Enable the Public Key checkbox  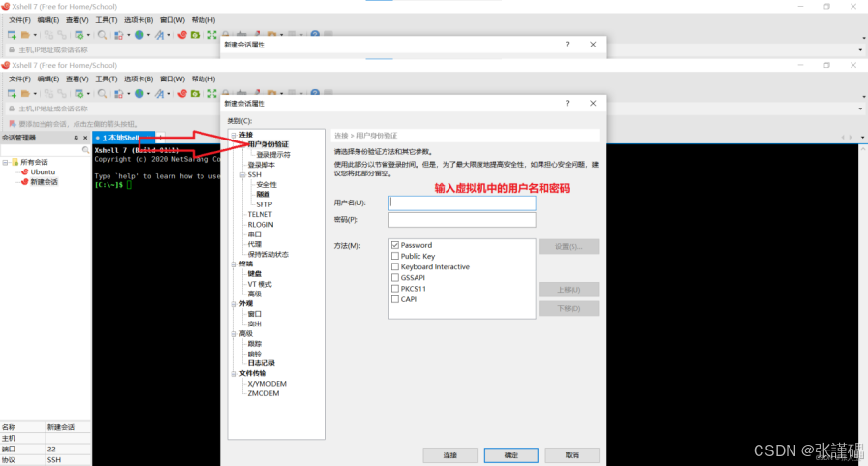click(395, 256)
